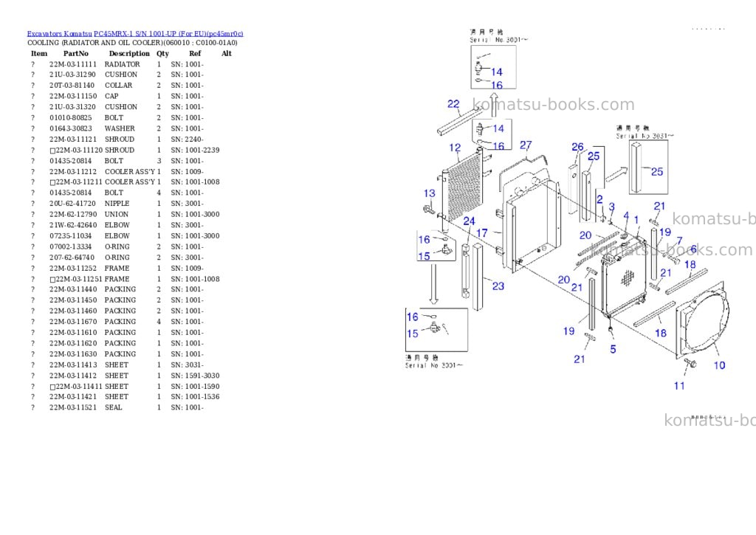The width and height of the screenshot is (756, 535).
Task: Click the Item column header
Action: pos(39,53)
